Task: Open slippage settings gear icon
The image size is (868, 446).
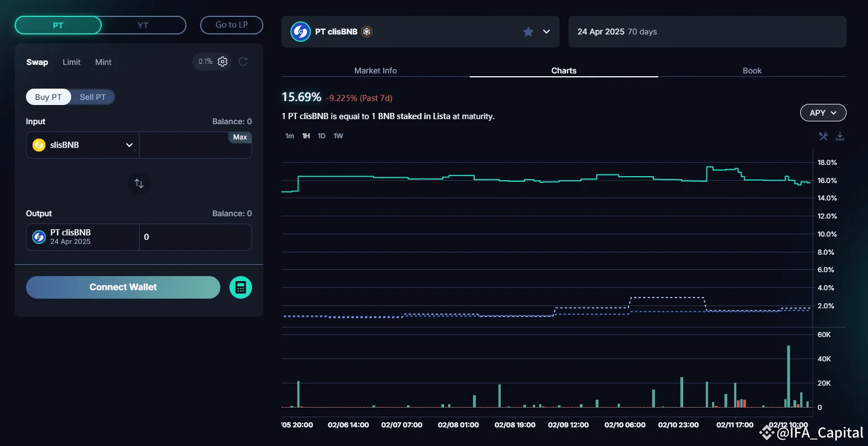Action: (x=223, y=62)
